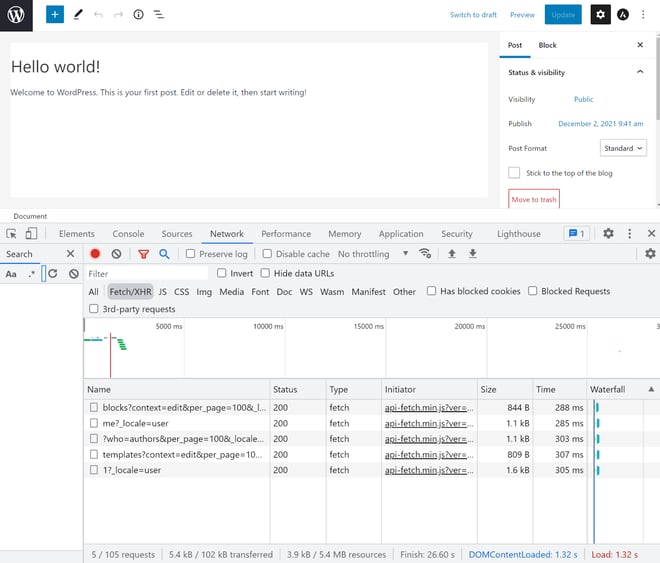Open the Sources DevTools tab

(177, 234)
